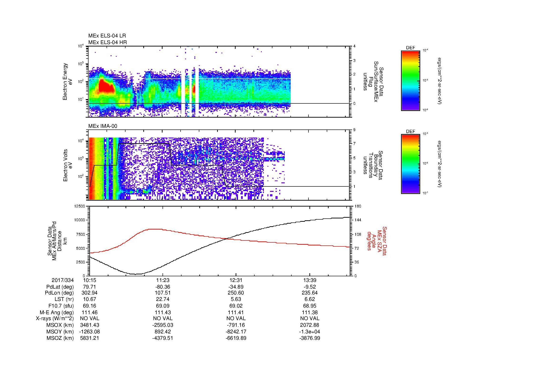Click the 12500 tick on the distance axis
Image resolution: width=555 pixels, height=392 pixels.
[79, 206]
